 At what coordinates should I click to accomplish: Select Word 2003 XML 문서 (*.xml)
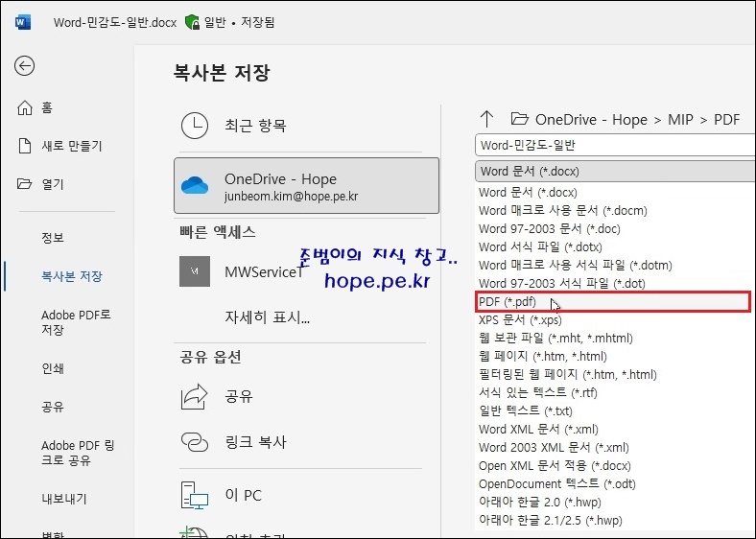click(x=554, y=448)
